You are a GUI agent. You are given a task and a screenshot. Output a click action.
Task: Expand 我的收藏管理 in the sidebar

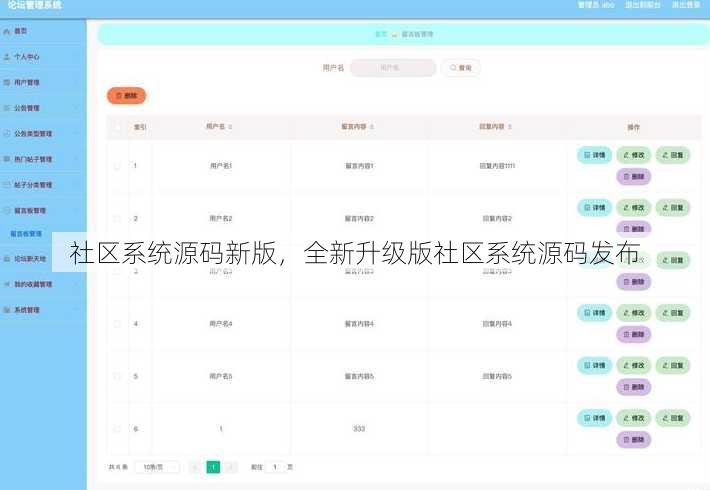point(43,284)
